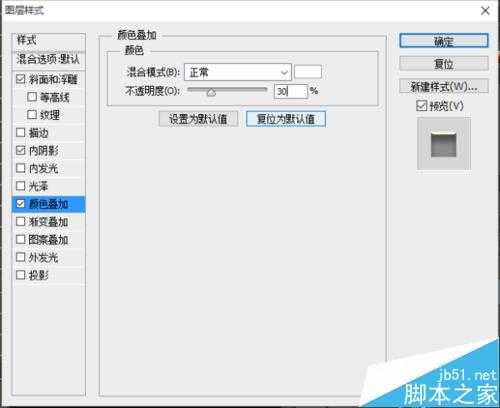Click the 复位 button

(444, 63)
